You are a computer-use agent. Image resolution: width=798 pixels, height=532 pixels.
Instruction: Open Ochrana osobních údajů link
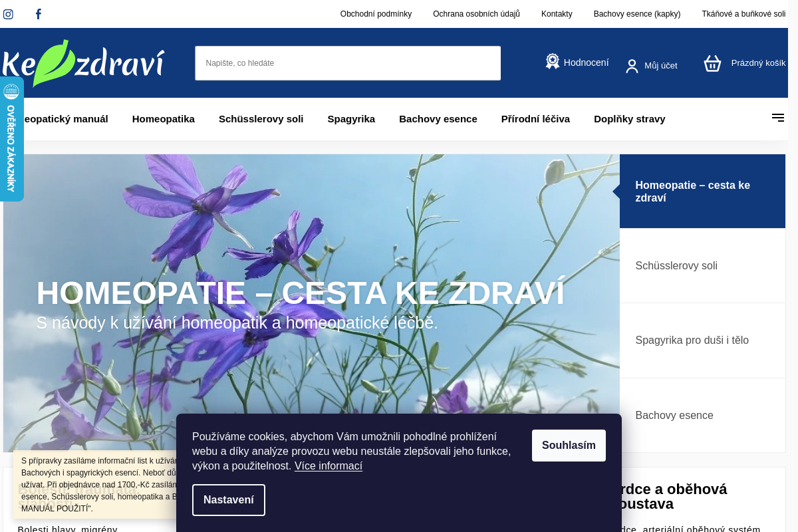pyautogui.click(x=476, y=14)
